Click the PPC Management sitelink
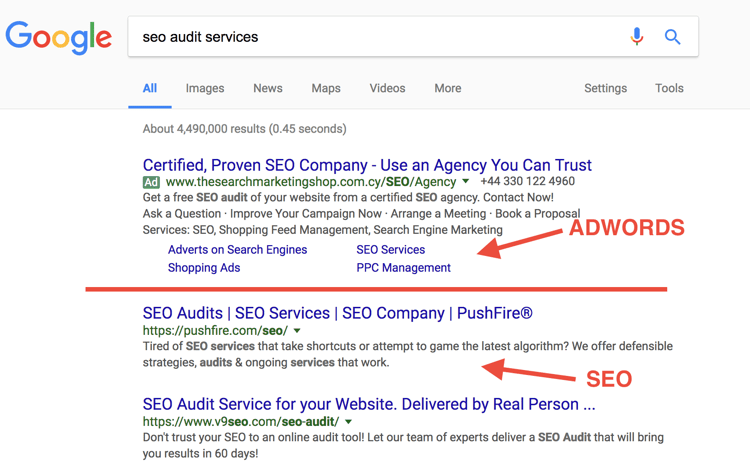This screenshot has height=474, width=750. (403, 268)
